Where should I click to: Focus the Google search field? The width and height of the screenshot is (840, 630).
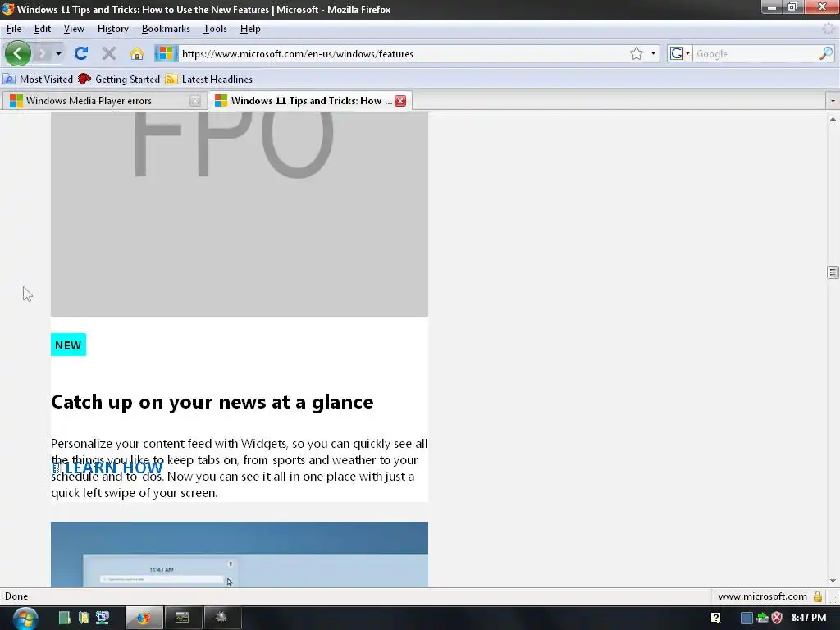756,53
